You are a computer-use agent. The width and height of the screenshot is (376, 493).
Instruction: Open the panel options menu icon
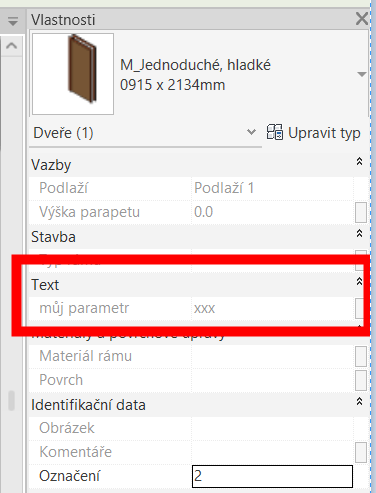point(13,21)
